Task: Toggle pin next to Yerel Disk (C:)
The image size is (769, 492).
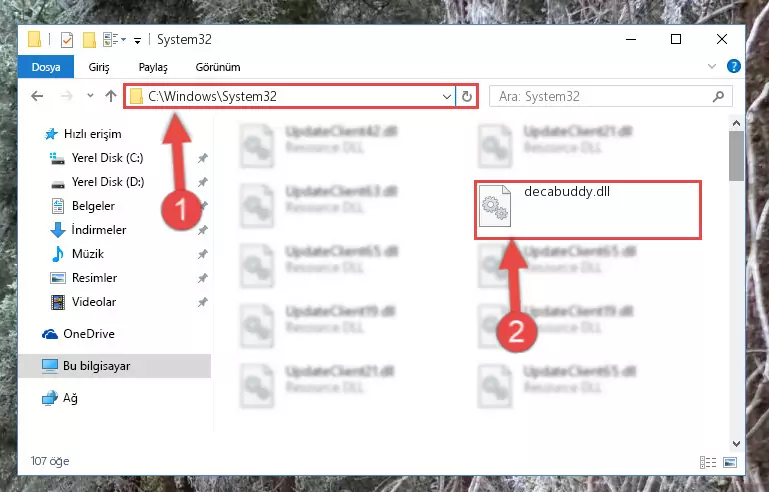Action: point(203,158)
